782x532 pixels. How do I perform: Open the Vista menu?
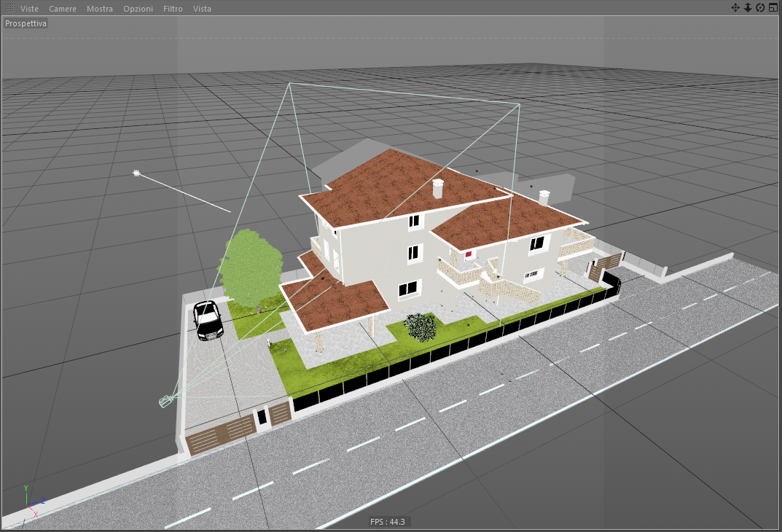click(202, 9)
